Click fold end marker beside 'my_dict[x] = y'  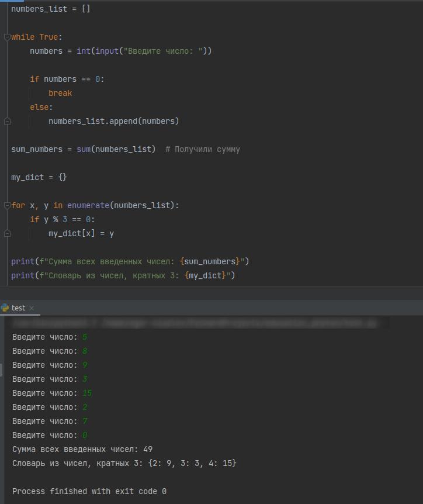click(7, 233)
